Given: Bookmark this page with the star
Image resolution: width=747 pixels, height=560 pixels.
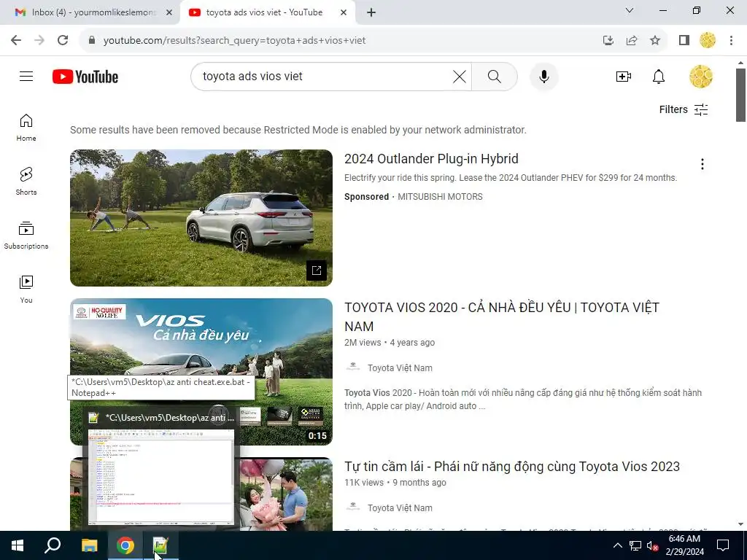Looking at the screenshot, I should click(655, 41).
